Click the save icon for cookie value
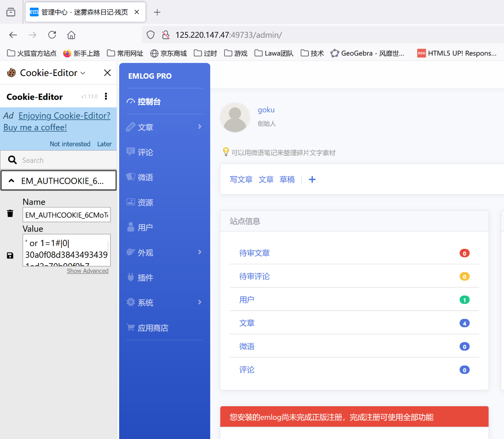504x439 pixels. pyautogui.click(x=10, y=256)
